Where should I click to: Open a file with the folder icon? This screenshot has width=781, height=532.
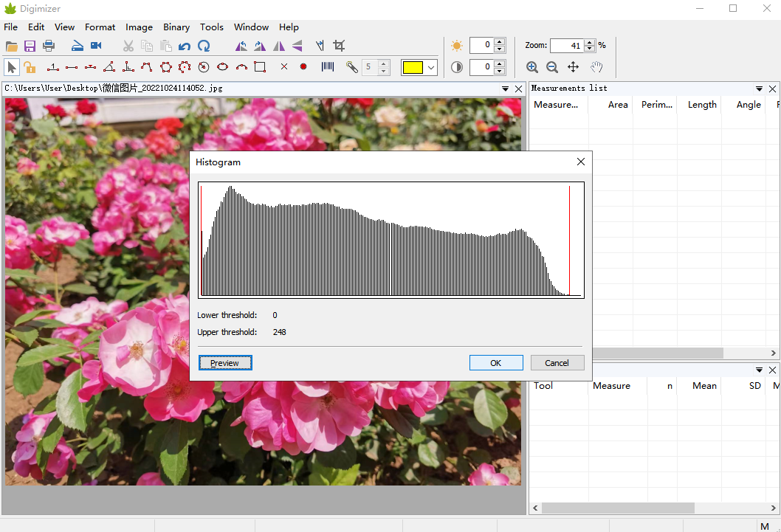[x=12, y=46]
